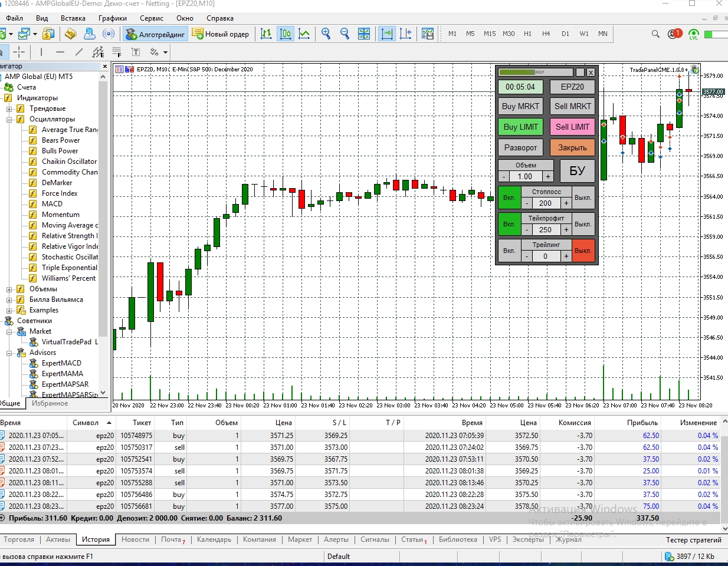Click the search magnifier icon

[655, 34]
